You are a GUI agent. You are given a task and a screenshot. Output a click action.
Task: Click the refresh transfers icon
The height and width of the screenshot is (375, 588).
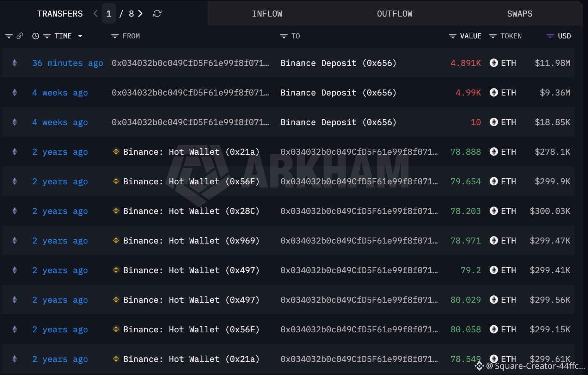[157, 13]
